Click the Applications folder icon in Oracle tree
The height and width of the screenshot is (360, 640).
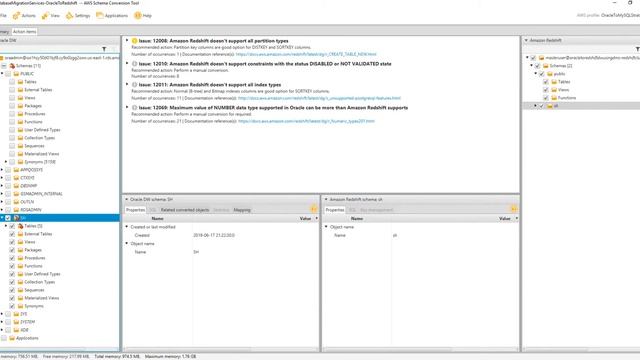[x=12, y=338]
